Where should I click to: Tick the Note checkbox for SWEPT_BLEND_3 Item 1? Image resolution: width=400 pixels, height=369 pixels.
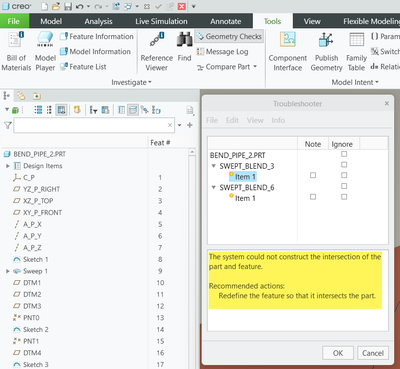click(x=313, y=175)
